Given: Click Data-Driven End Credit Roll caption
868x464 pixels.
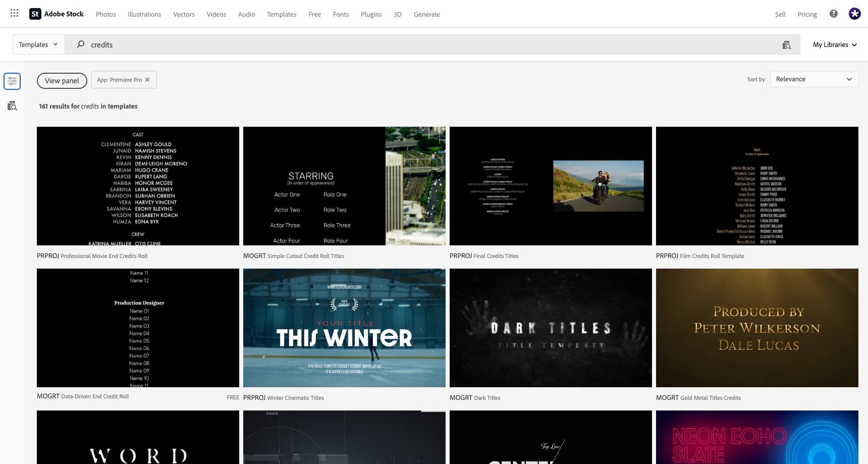Looking at the screenshot, I should [x=95, y=396].
